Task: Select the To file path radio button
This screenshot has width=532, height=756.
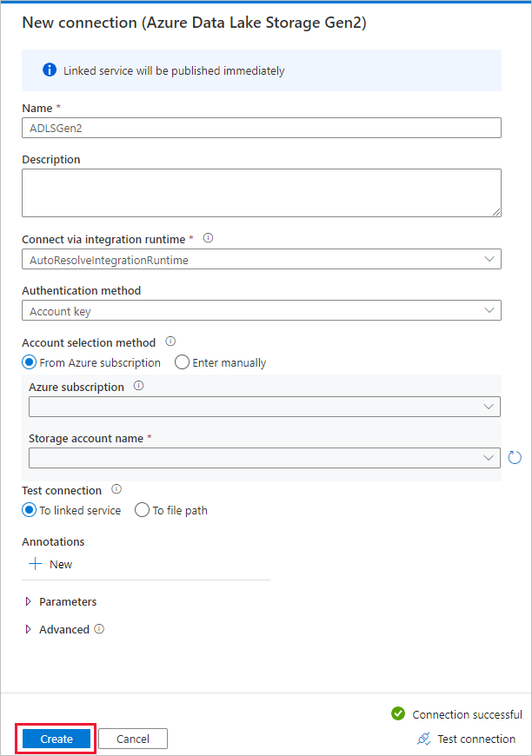Action: [142, 510]
